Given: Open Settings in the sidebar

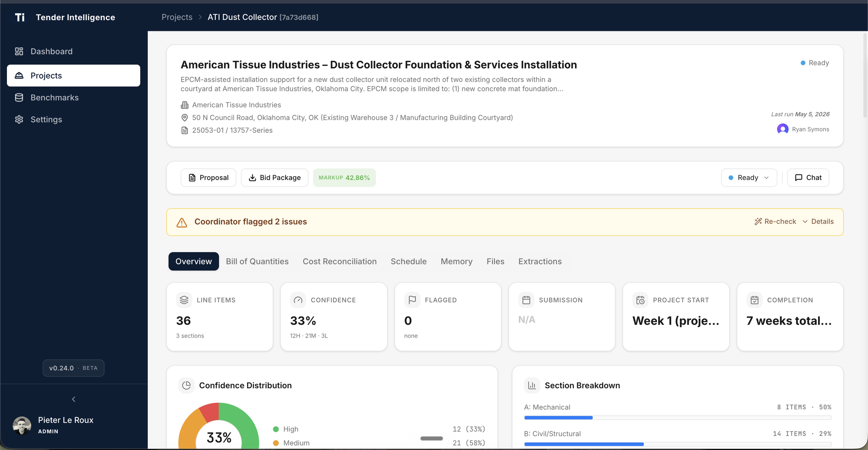Looking at the screenshot, I should click(x=73, y=119).
